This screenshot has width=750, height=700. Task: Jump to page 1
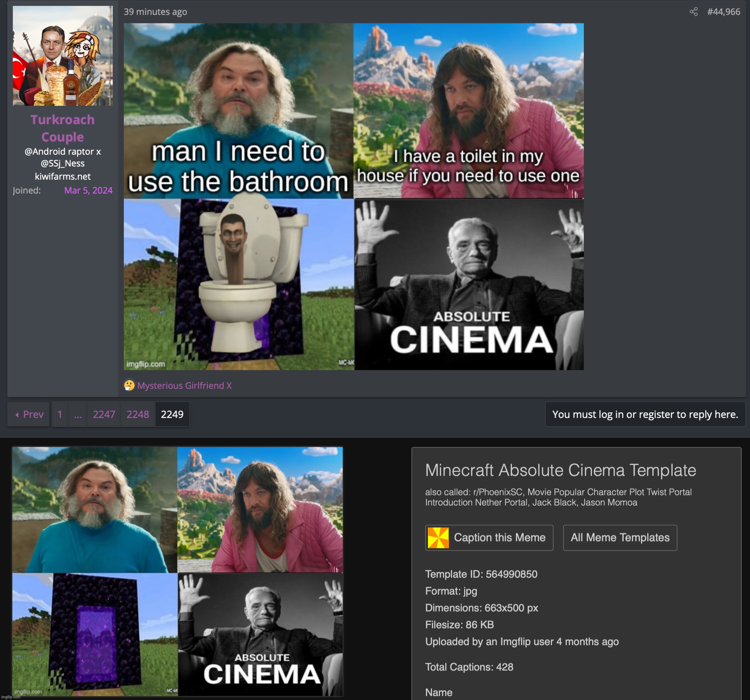[60, 414]
